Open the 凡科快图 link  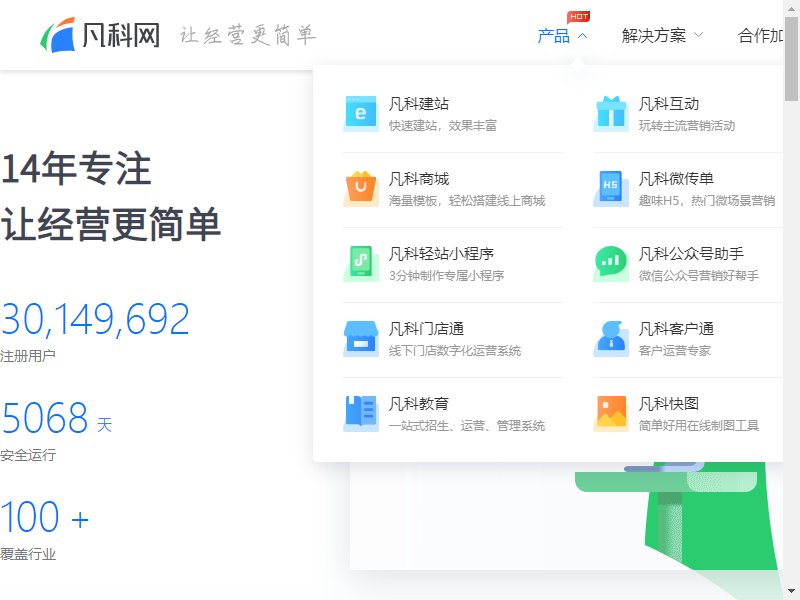click(x=669, y=404)
